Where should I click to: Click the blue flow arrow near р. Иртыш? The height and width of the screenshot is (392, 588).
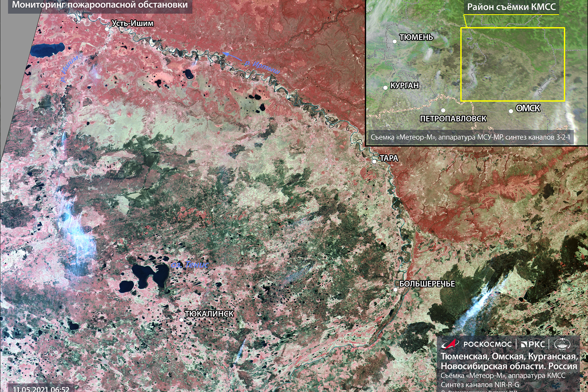pyautogui.click(x=233, y=57)
